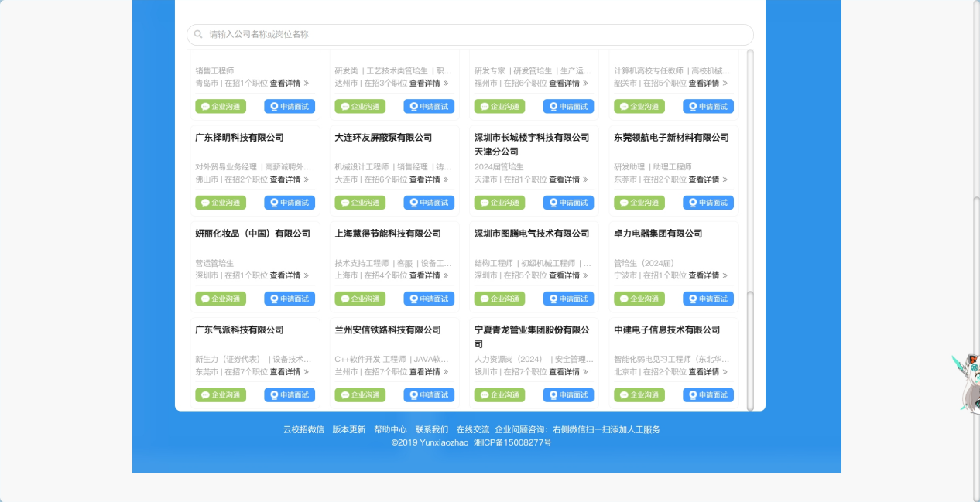The height and width of the screenshot is (502, 980).
Task: Click 申请面试 for 大连环友屏蔽泵有限公司
Action: 429,203
